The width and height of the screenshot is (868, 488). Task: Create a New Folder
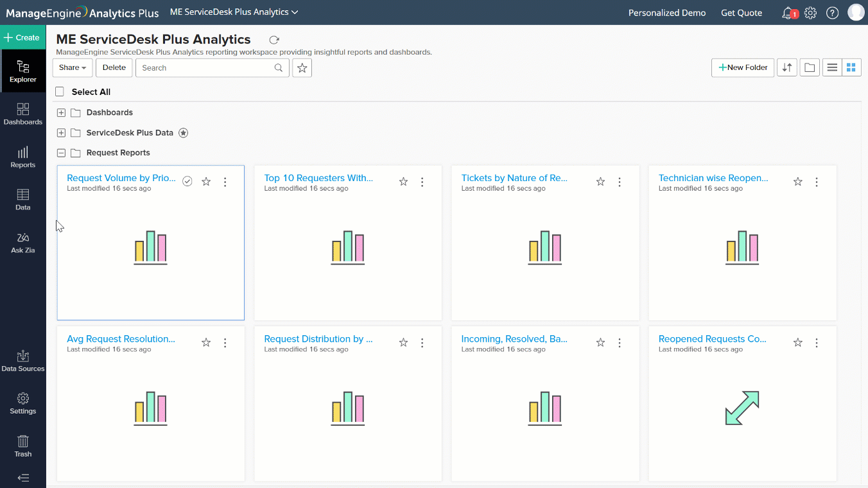click(742, 67)
